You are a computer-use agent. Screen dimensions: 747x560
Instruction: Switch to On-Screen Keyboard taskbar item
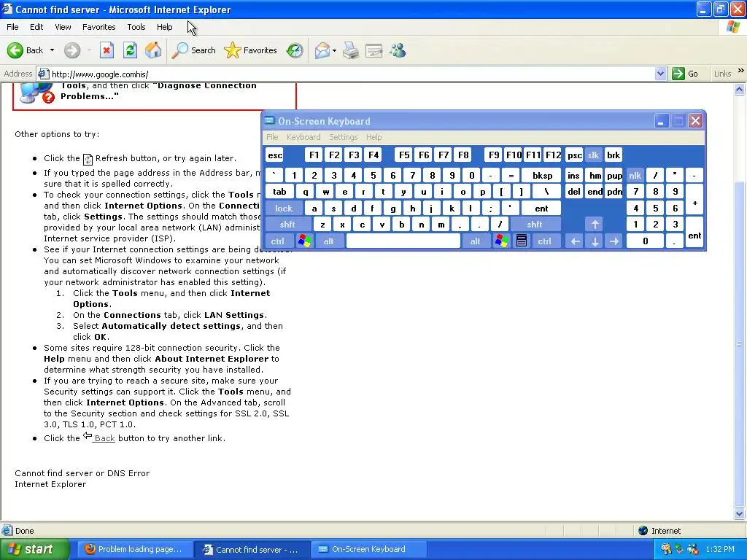pyautogui.click(x=368, y=549)
